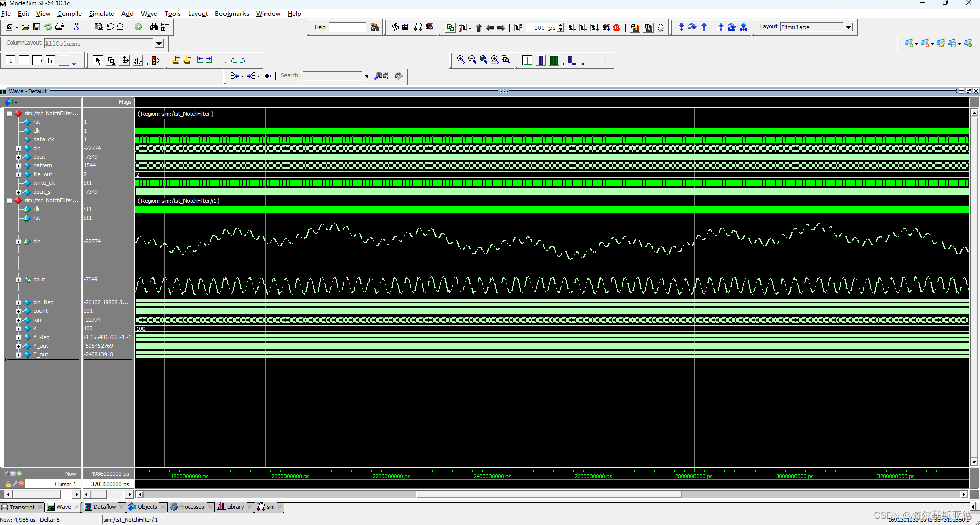Switch to the Objects tab
The height and width of the screenshot is (525, 980).
point(148,507)
